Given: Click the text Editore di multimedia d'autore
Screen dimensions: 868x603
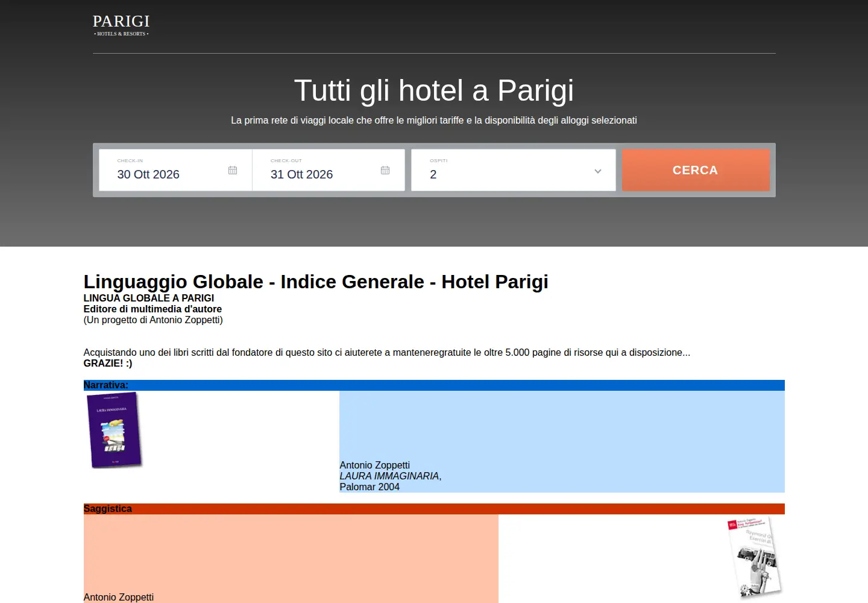Looking at the screenshot, I should [x=153, y=309].
